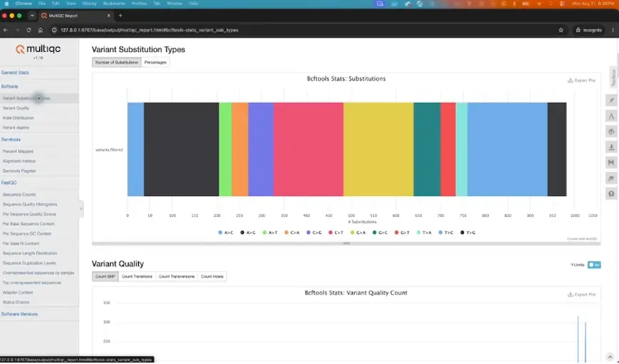Image resolution: width=619 pixels, height=364 pixels.
Task: Click the MultiQC logo in the sidebar
Action: click(38, 49)
